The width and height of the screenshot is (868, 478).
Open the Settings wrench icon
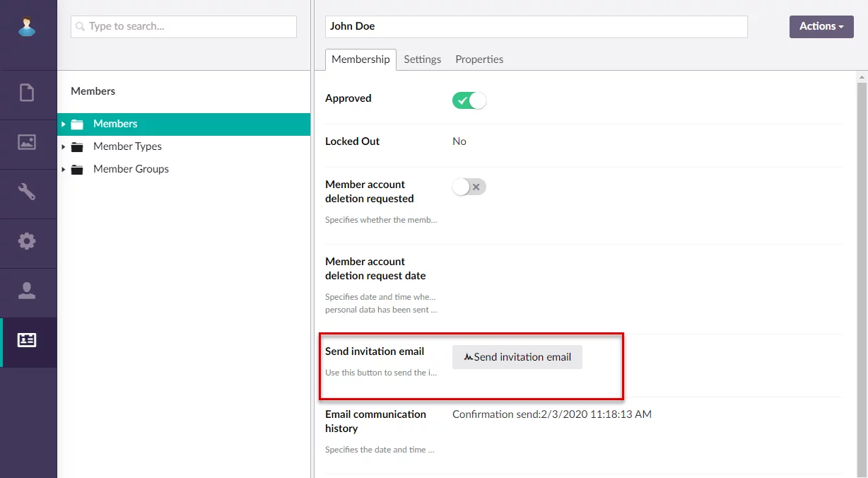point(27,192)
